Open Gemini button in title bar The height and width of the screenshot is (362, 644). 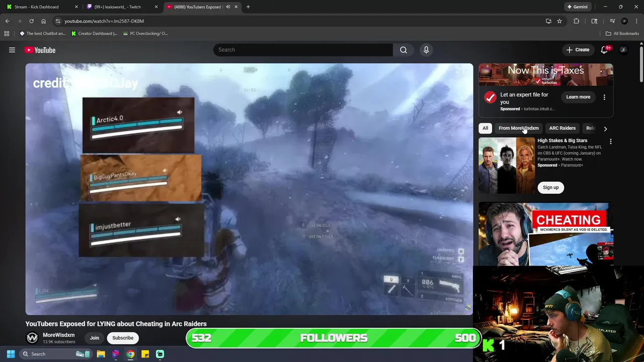click(x=577, y=7)
